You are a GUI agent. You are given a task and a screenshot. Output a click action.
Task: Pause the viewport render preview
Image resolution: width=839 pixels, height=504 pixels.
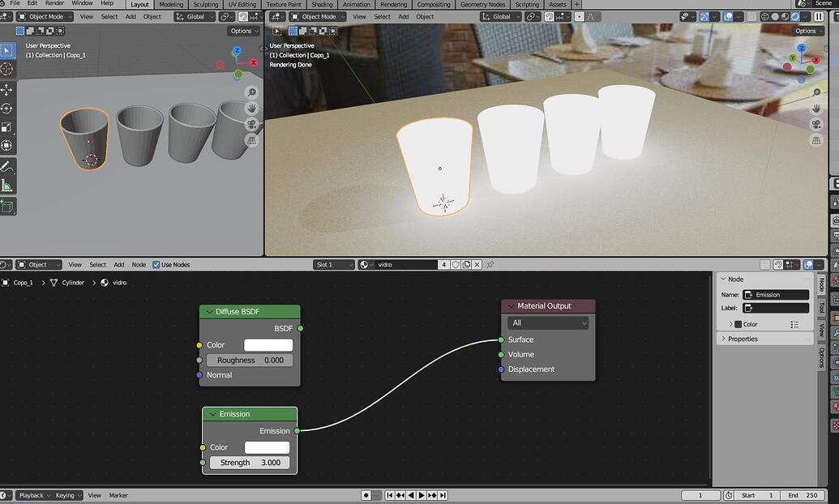pos(819,16)
